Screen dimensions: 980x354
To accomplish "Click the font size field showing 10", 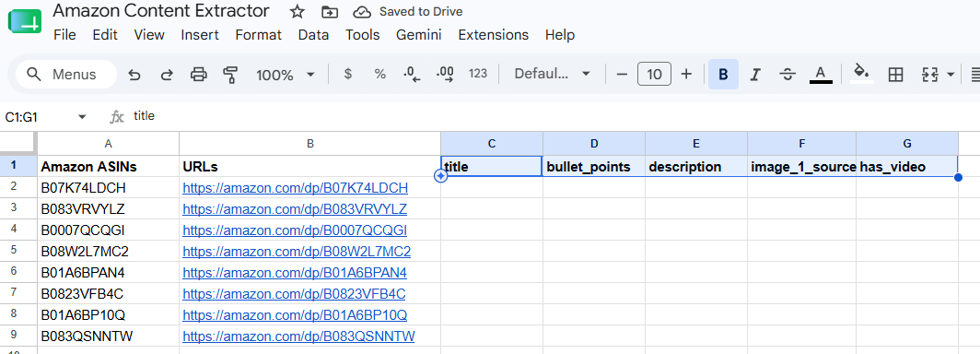I will (654, 75).
